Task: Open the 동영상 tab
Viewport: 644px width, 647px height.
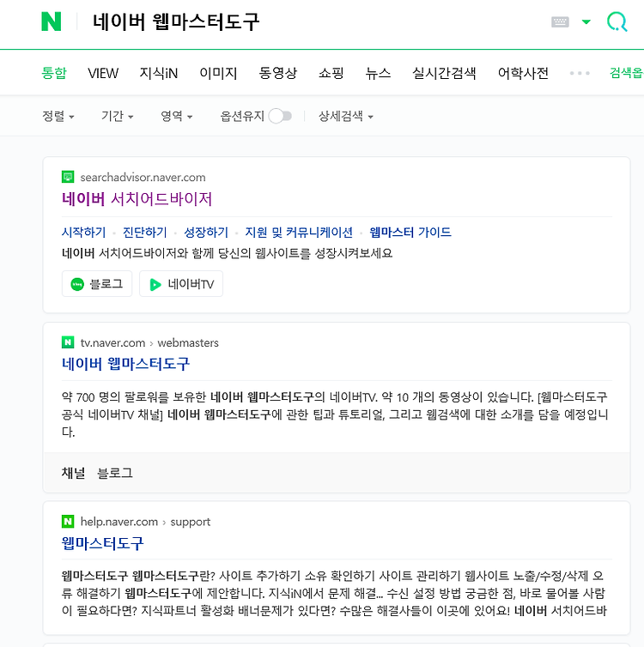Action: tap(278, 73)
